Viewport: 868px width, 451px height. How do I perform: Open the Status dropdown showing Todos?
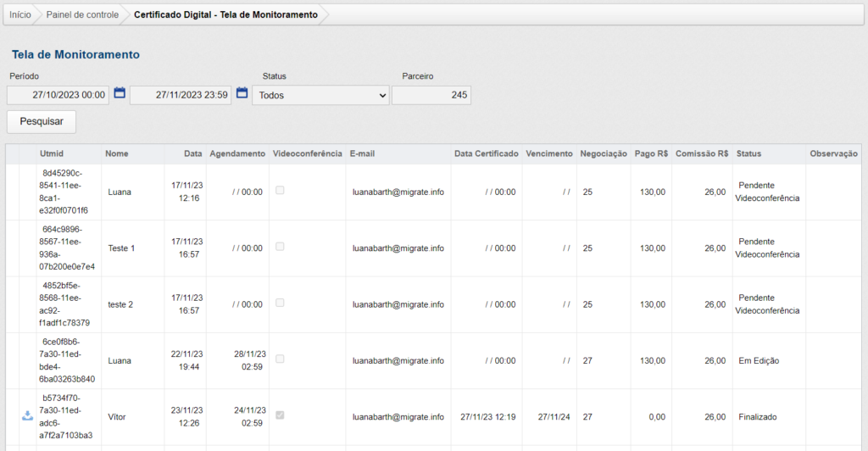pyautogui.click(x=320, y=95)
